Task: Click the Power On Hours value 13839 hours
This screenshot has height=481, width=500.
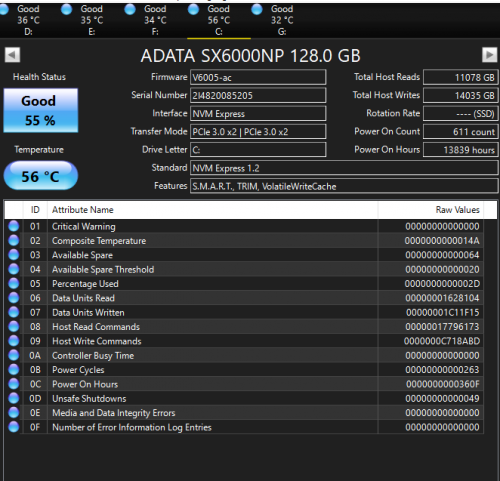Action: (x=461, y=150)
